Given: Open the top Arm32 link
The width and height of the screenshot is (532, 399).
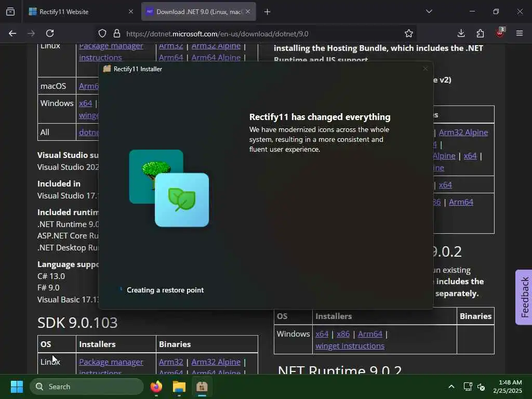Looking at the screenshot, I should coord(171,46).
